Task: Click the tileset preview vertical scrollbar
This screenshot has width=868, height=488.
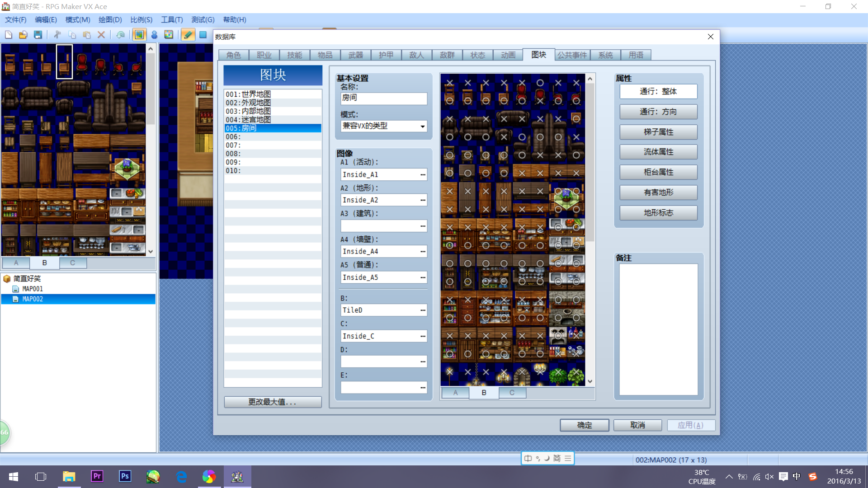Action: 590,230
